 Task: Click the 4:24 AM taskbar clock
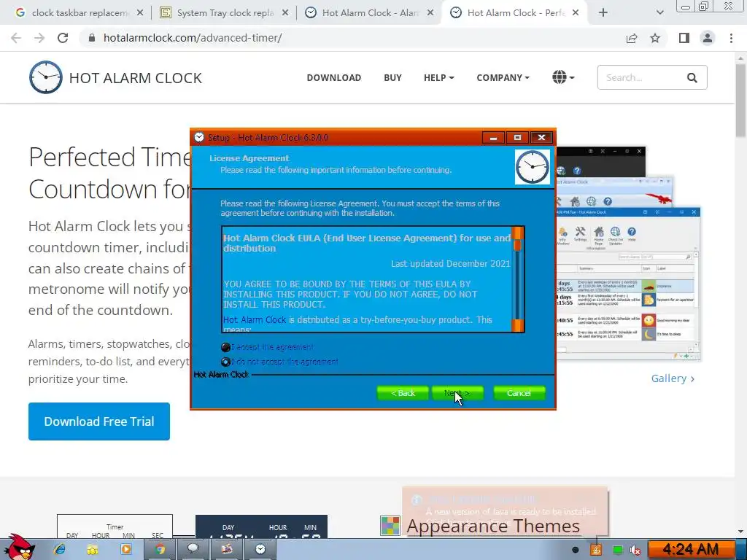[691, 550]
